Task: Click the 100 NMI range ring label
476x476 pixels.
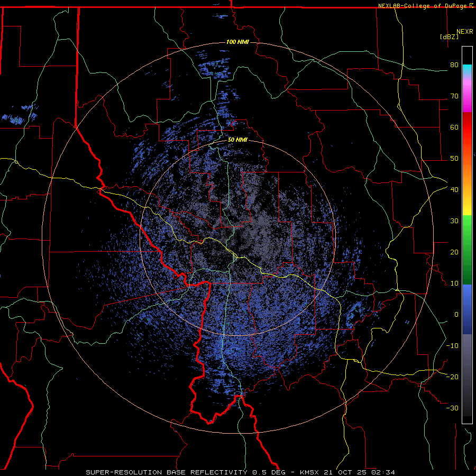Action: tap(237, 42)
